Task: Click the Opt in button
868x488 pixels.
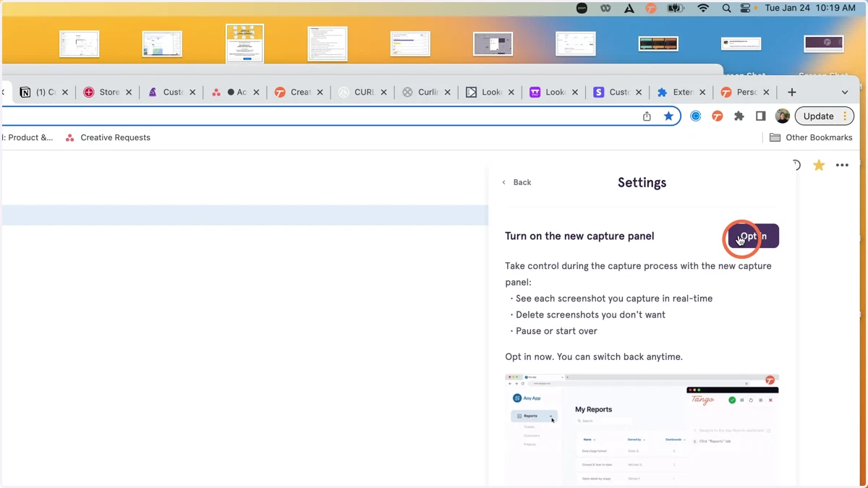Action: pyautogui.click(x=754, y=236)
